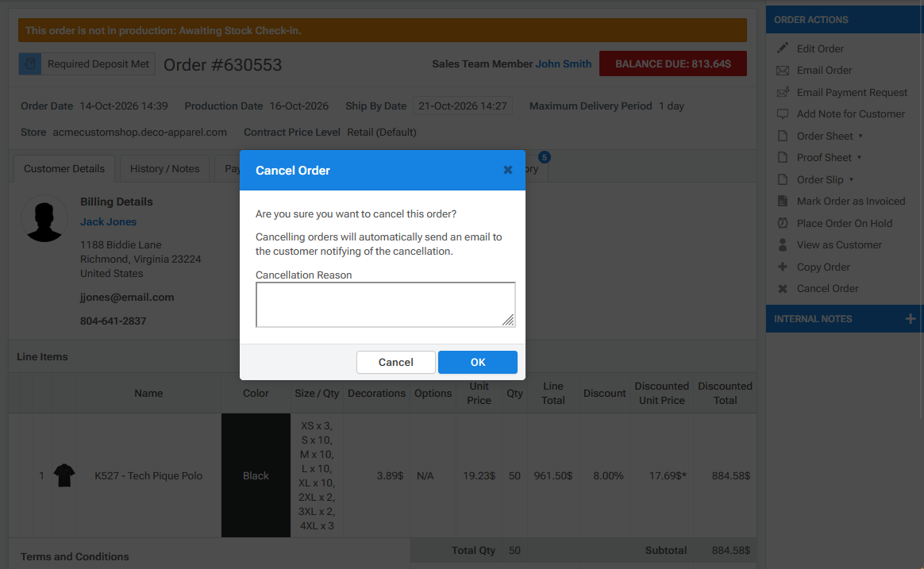Click the Copy Order plus icon
924x569 pixels.
(783, 267)
